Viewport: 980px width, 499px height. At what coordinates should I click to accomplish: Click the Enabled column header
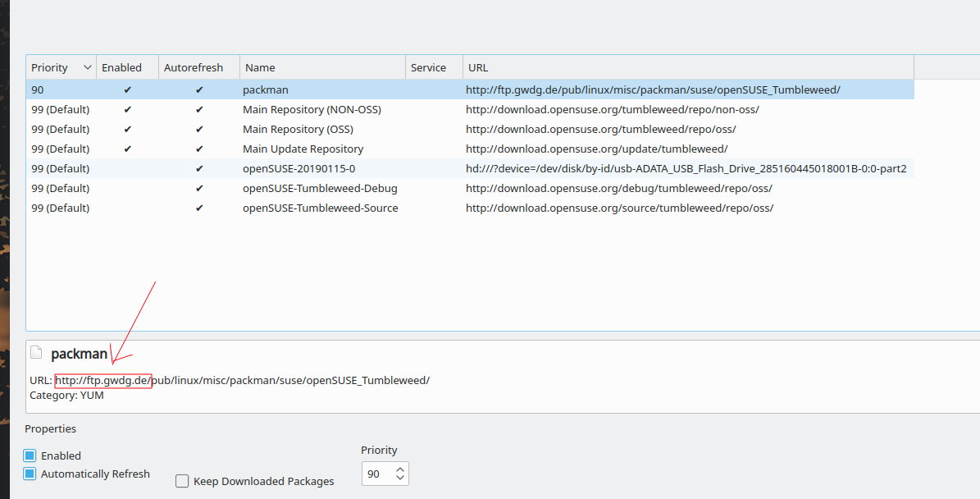127,67
